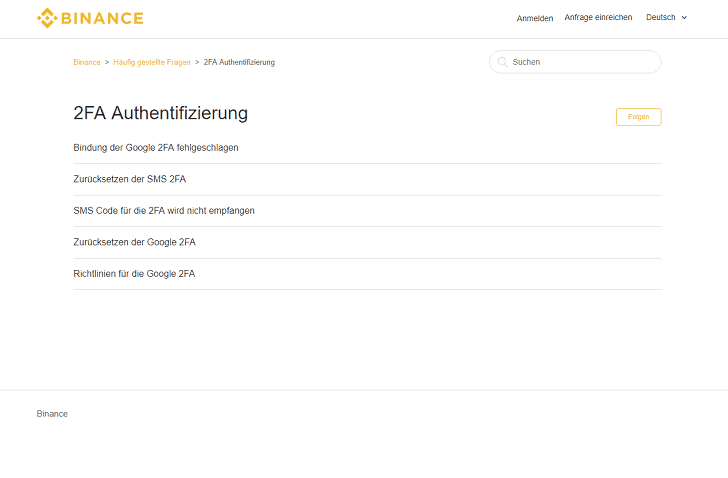Click the Anmelden link

click(535, 18)
